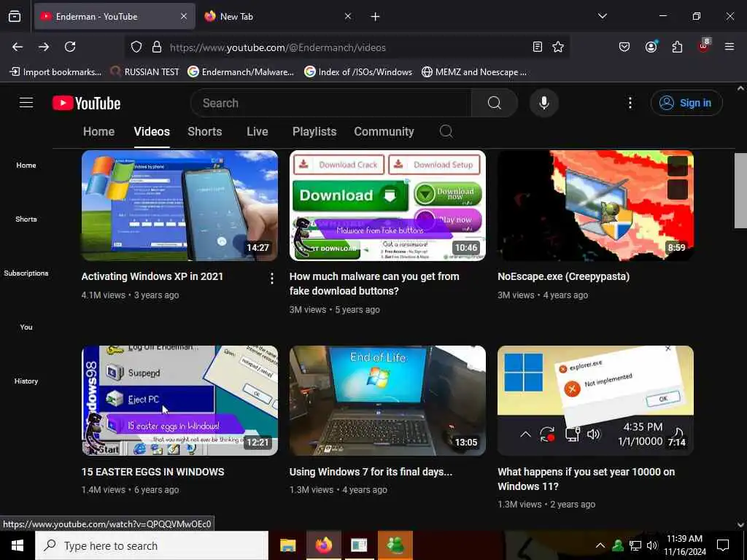The width and height of the screenshot is (747, 560).
Task: Start voice search with microphone icon
Action: click(x=543, y=103)
